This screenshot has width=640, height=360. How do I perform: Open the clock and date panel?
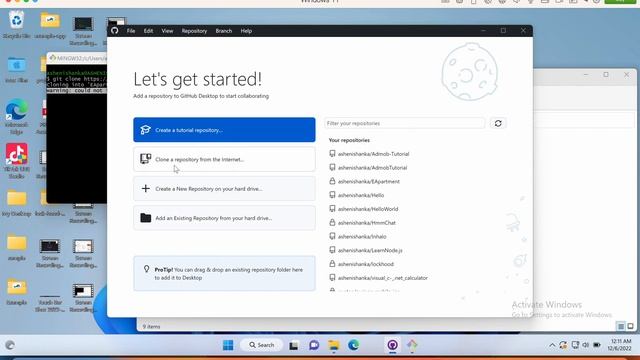tap(620, 345)
